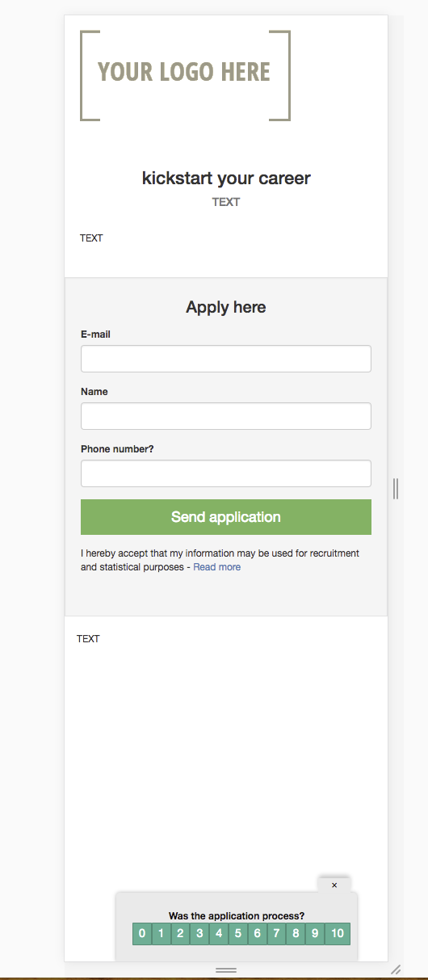428x980 pixels.
Task: Submit with the Send application button
Action: [x=226, y=517]
